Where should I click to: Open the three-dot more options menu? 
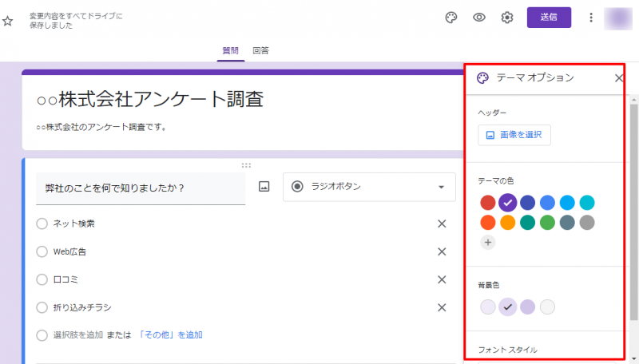point(591,18)
